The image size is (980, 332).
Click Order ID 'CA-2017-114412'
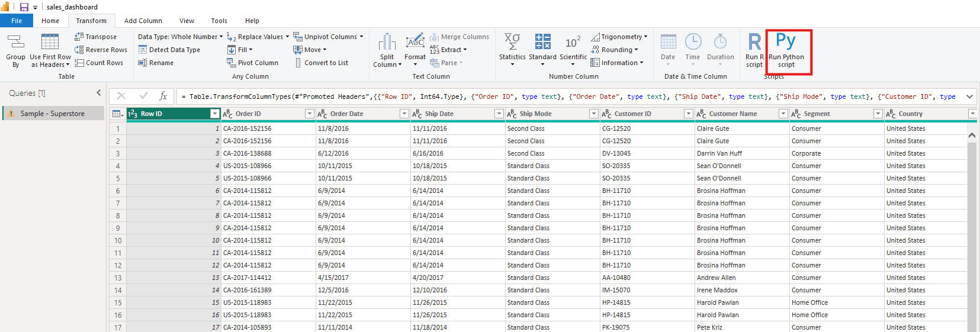coord(268,278)
